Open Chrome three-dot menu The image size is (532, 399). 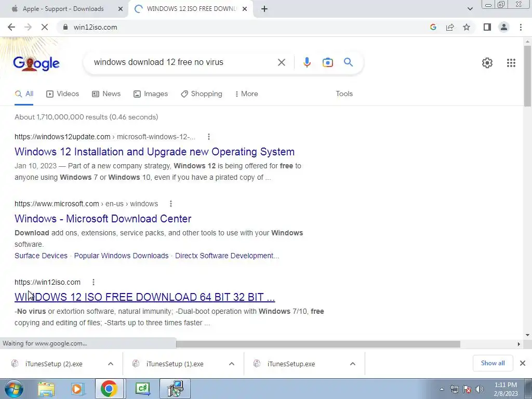[x=521, y=27]
